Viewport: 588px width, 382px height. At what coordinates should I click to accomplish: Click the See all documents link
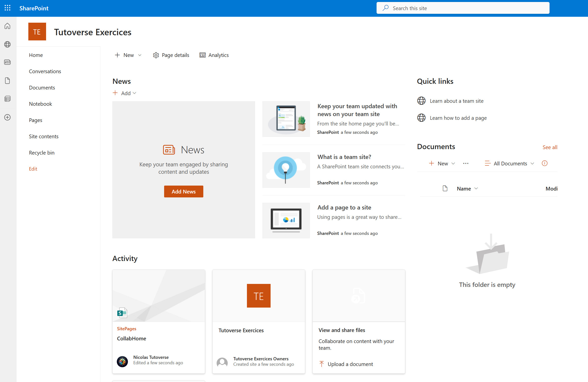[550, 147]
